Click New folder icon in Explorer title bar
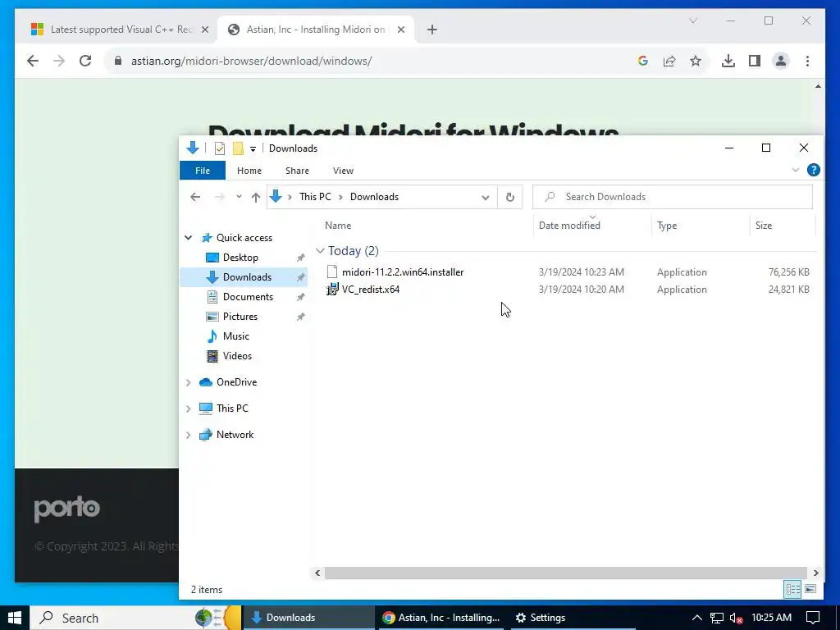Viewport: 840px width, 630px height. (238, 148)
